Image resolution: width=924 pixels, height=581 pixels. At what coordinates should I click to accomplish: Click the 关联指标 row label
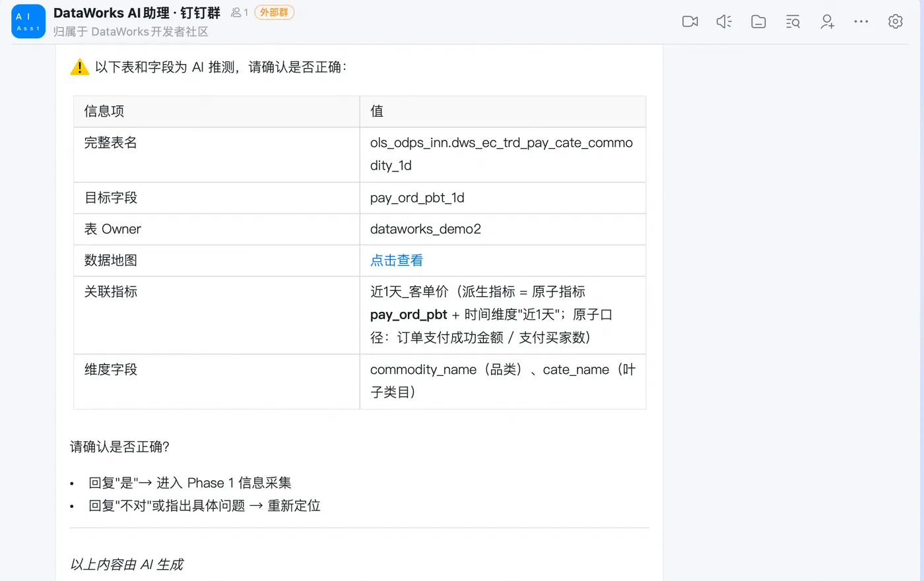111,291
